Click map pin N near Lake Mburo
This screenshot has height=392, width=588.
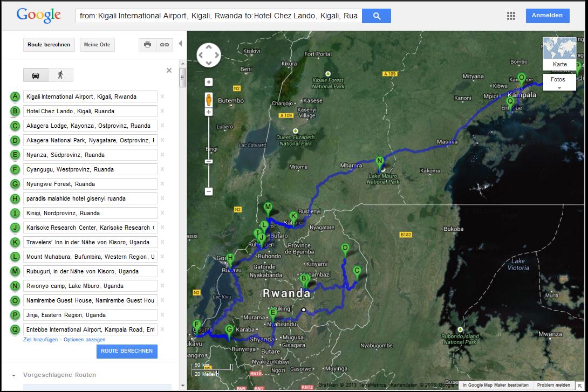(379, 163)
